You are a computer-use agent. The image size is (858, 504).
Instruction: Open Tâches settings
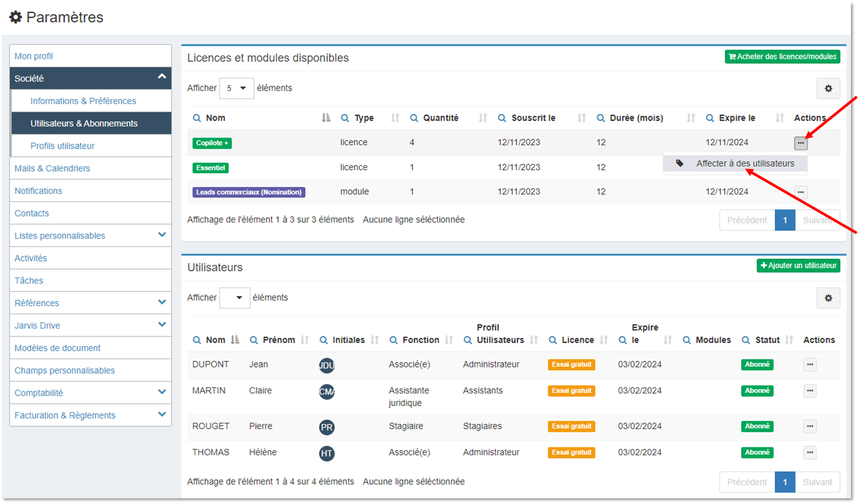90,281
